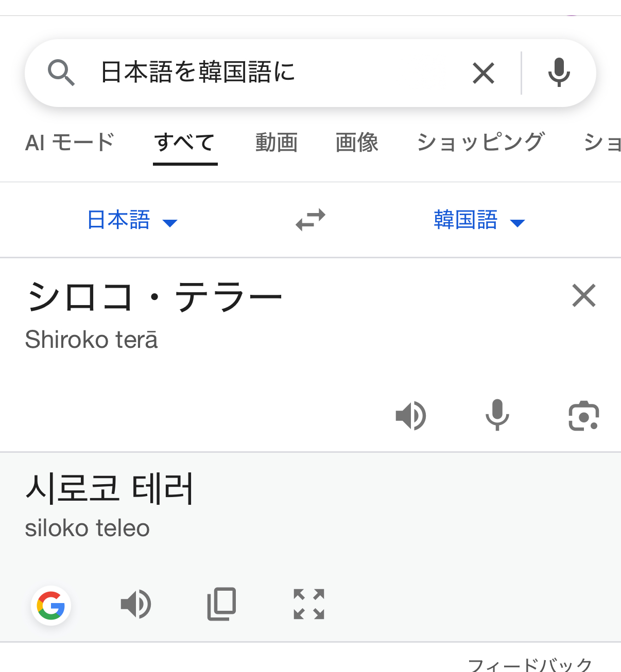Clear the search query text
This screenshot has height=672, width=621.
(484, 73)
